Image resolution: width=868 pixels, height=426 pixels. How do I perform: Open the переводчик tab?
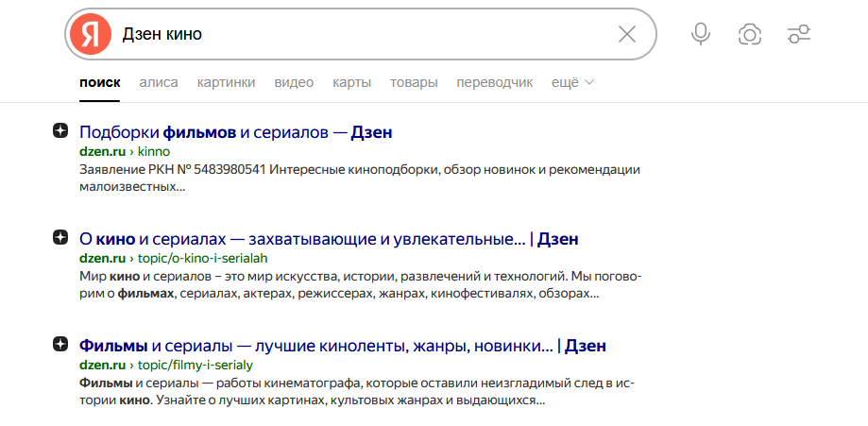(494, 83)
